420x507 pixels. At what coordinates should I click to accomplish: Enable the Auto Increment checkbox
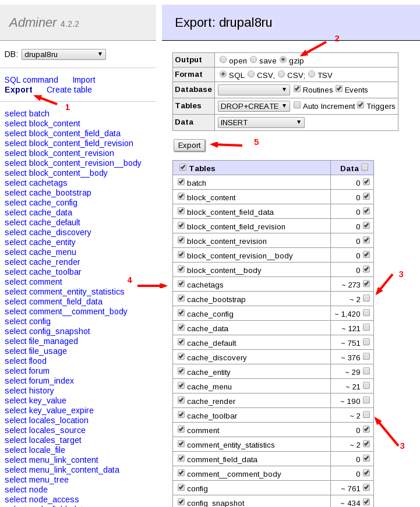[x=297, y=105]
